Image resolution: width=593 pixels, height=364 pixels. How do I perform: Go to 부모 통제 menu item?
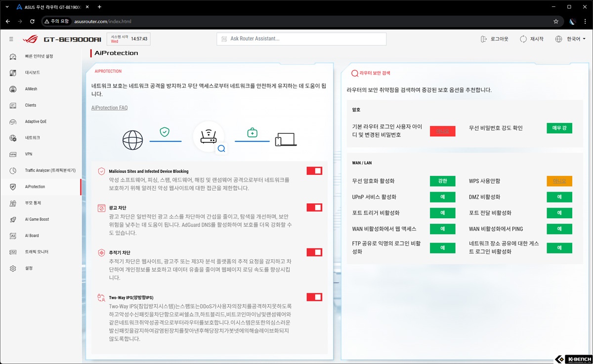(x=33, y=203)
